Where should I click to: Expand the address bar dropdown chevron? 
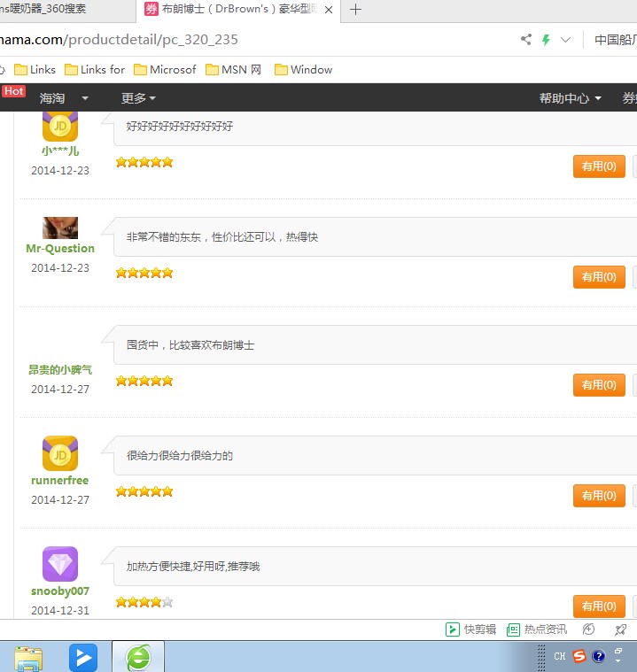(566, 40)
